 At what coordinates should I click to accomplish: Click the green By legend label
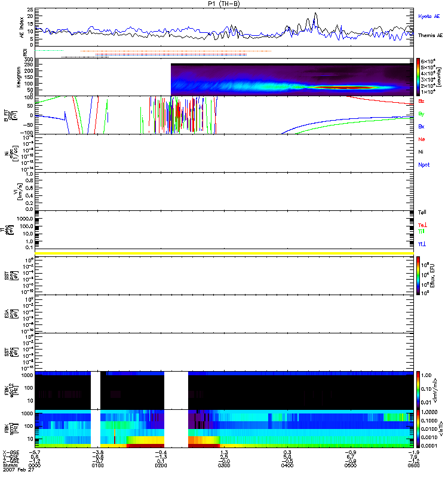[421, 114]
